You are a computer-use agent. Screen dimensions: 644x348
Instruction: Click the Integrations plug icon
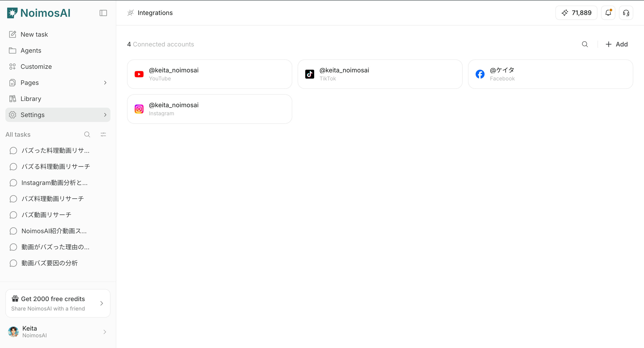point(131,13)
